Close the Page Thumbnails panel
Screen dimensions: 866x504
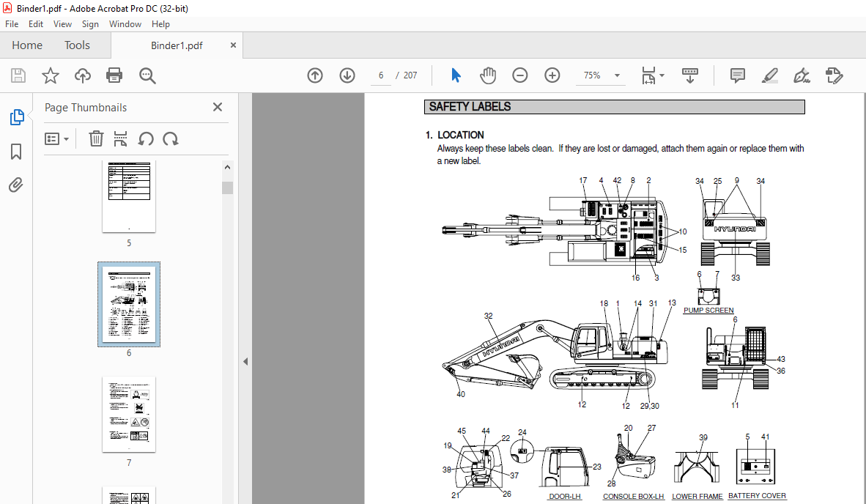pos(218,107)
